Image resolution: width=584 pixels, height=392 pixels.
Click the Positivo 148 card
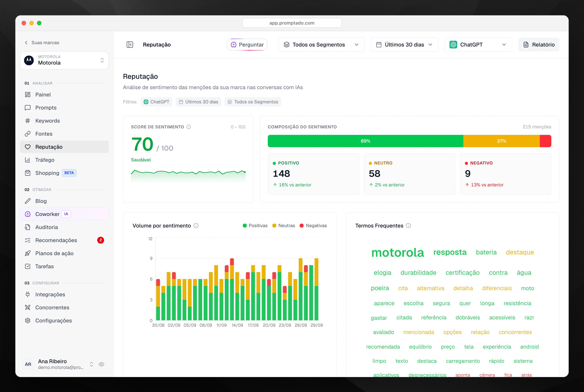pos(313,174)
